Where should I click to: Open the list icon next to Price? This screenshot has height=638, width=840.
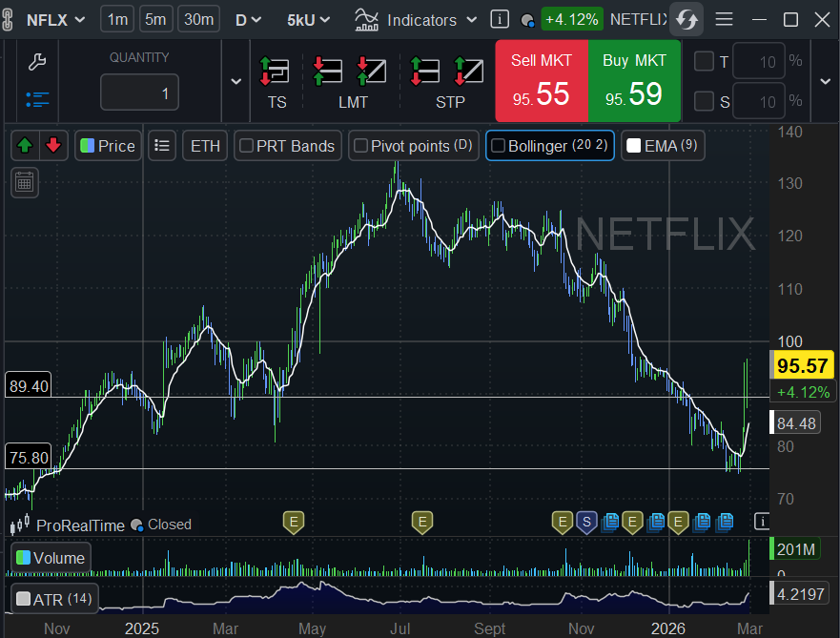162,146
